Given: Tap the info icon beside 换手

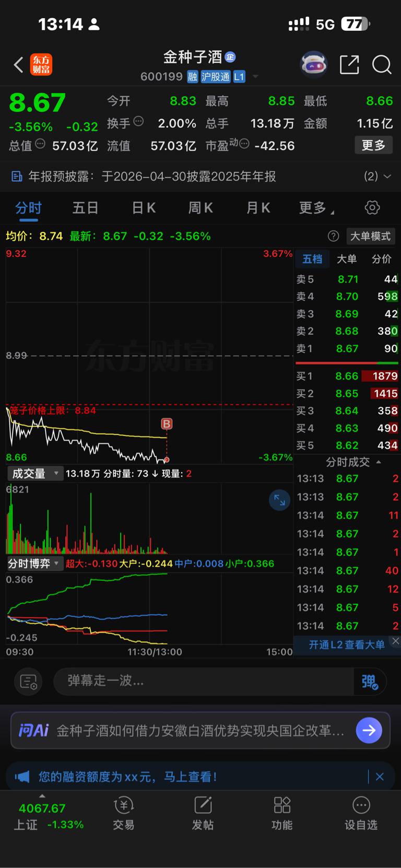Looking at the screenshot, I should click(x=138, y=121).
